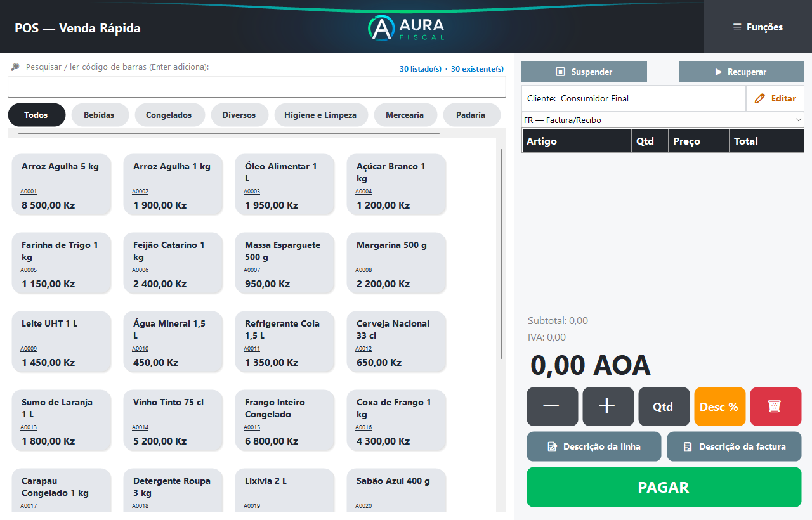812x520 pixels.
Task: Show the Congelados category
Action: (170, 115)
